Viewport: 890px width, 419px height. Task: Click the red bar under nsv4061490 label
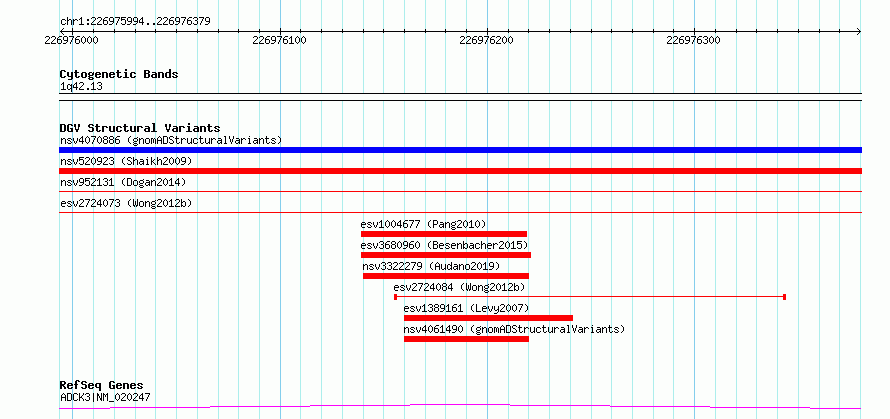point(466,339)
